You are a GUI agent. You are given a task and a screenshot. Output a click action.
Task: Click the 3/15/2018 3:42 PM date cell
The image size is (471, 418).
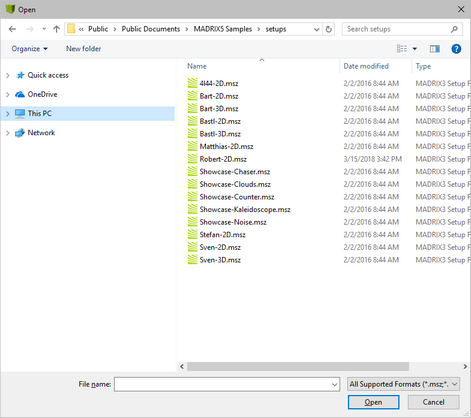pyautogui.click(x=373, y=159)
